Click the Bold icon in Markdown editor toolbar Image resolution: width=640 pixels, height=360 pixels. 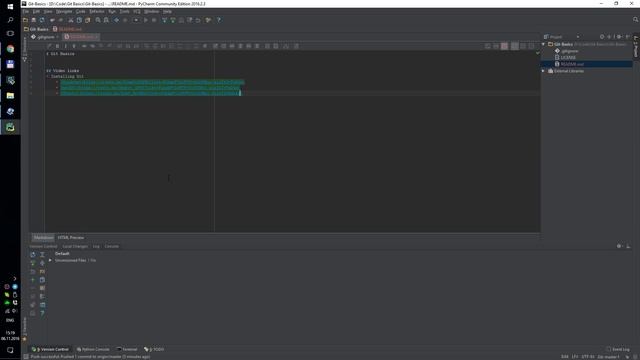pos(57,46)
